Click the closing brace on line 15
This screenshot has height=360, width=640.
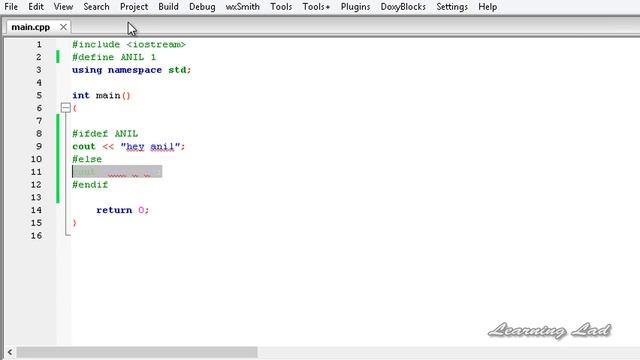coord(75,223)
